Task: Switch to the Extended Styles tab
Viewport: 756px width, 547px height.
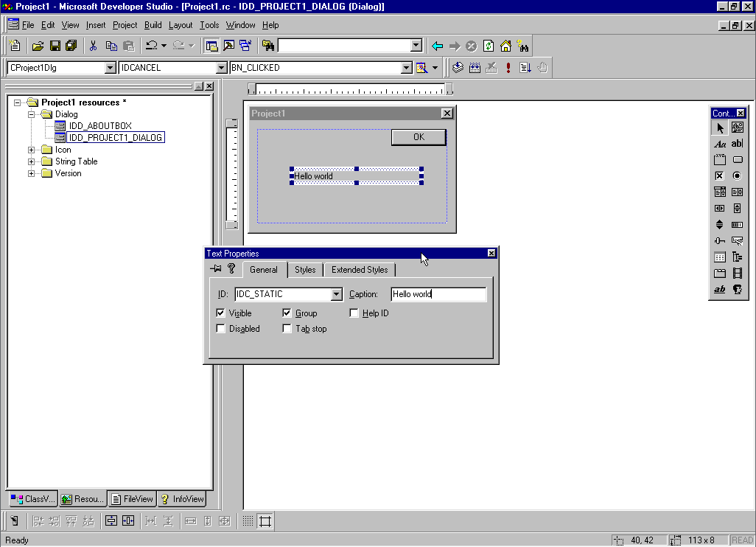Action: pyautogui.click(x=360, y=270)
